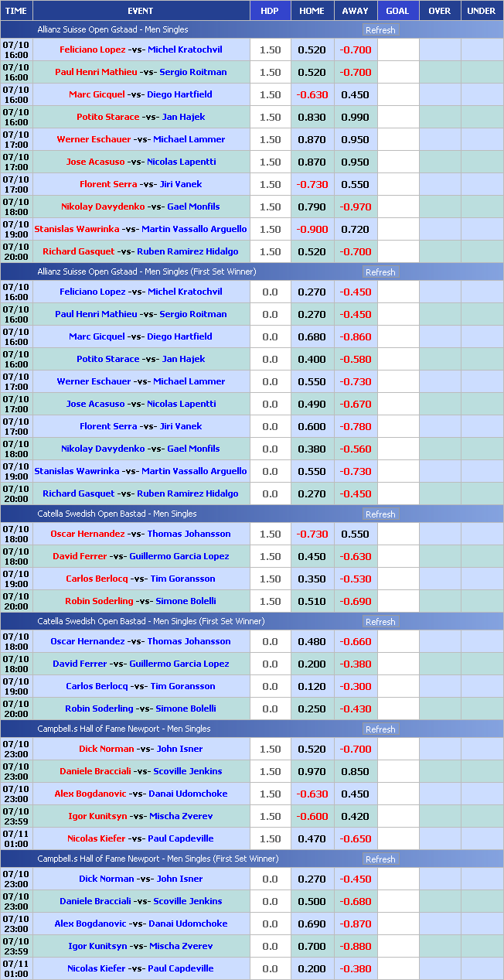Select away odds 0.420 for Kunitsyn vs Zverev
504x980 pixels.
pyautogui.click(x=355, y=817)
